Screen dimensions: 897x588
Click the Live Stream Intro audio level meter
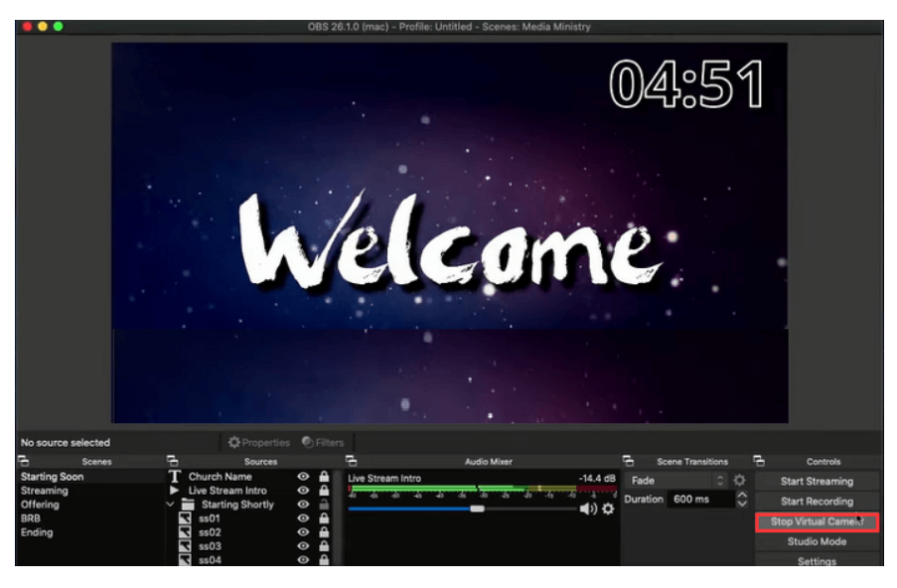[482, 489]
